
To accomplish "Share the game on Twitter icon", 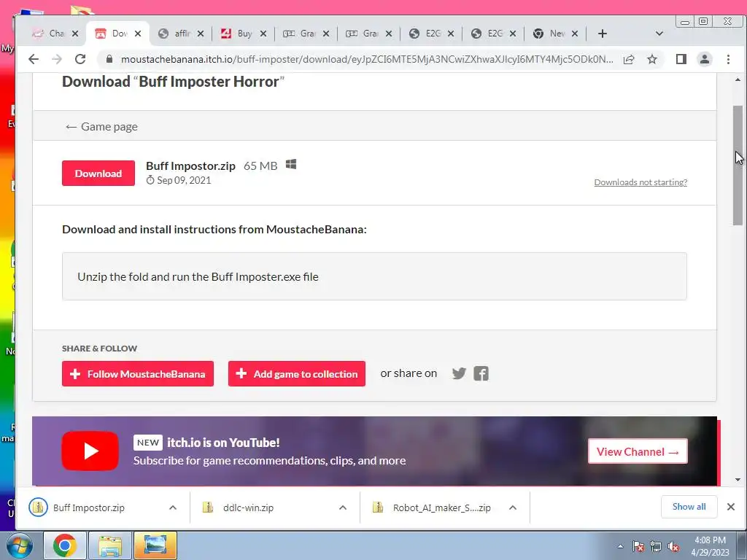I will pos(460,373).
